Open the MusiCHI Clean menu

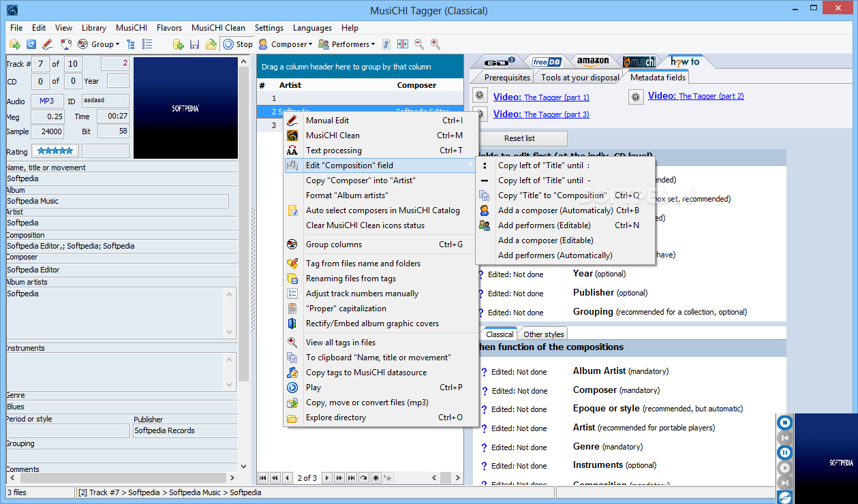tap(218, 28)
